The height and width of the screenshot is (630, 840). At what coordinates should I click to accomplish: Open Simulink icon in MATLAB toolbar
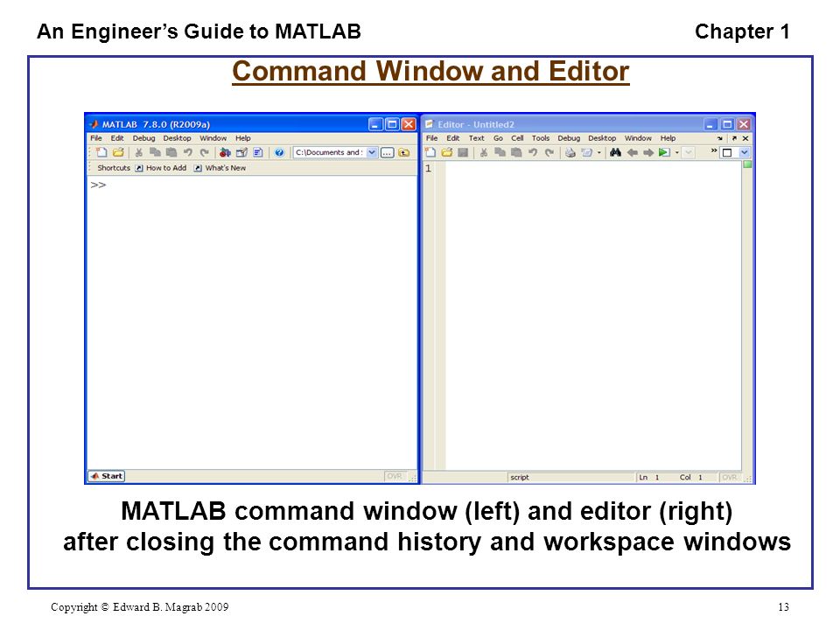click(225, 152)
